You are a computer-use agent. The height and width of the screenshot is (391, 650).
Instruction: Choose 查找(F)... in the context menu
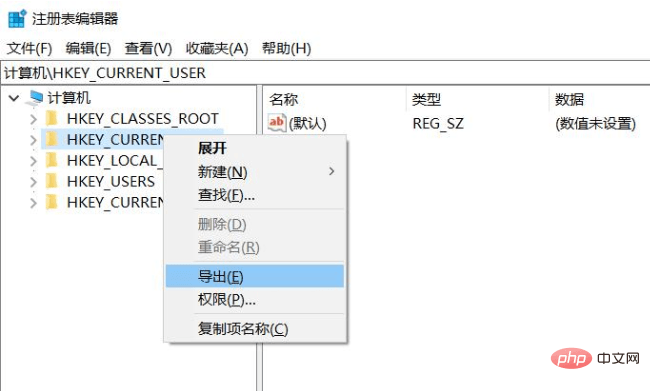pyautogui.click(x=255, y=194)
